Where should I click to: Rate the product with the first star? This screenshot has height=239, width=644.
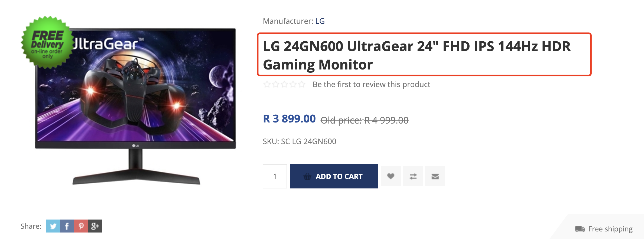267,84
